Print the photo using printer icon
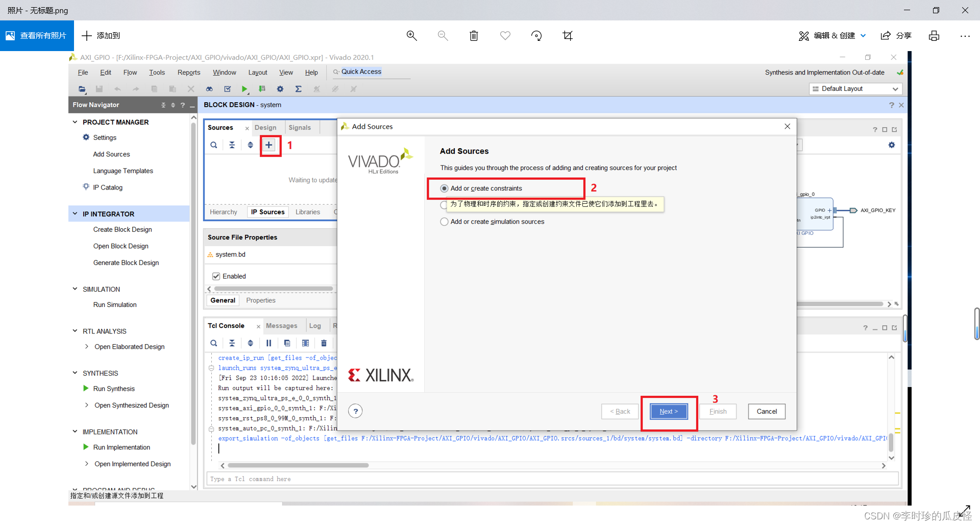 (x=934, y=36)
